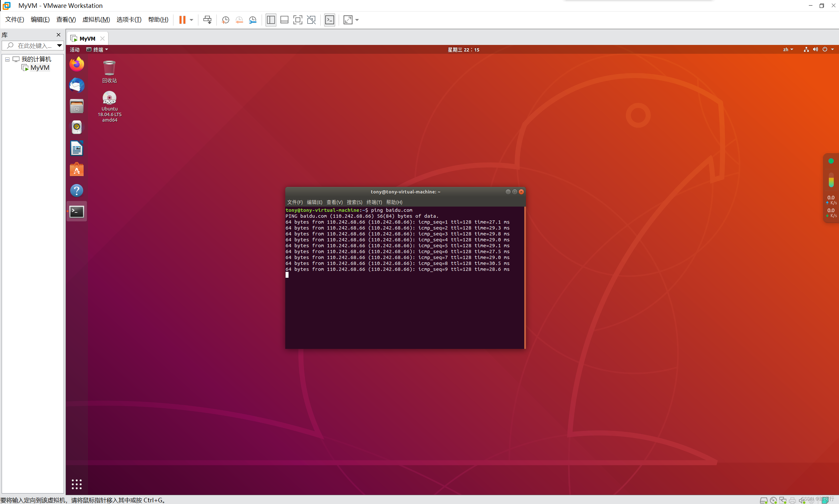
Task: Open the Files manager from the dock
Action: click(77, 106)
